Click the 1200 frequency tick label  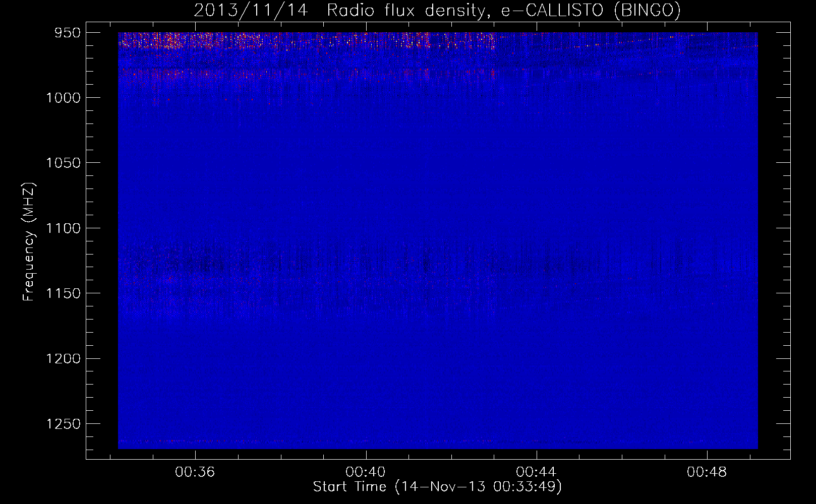coord(63,358)
